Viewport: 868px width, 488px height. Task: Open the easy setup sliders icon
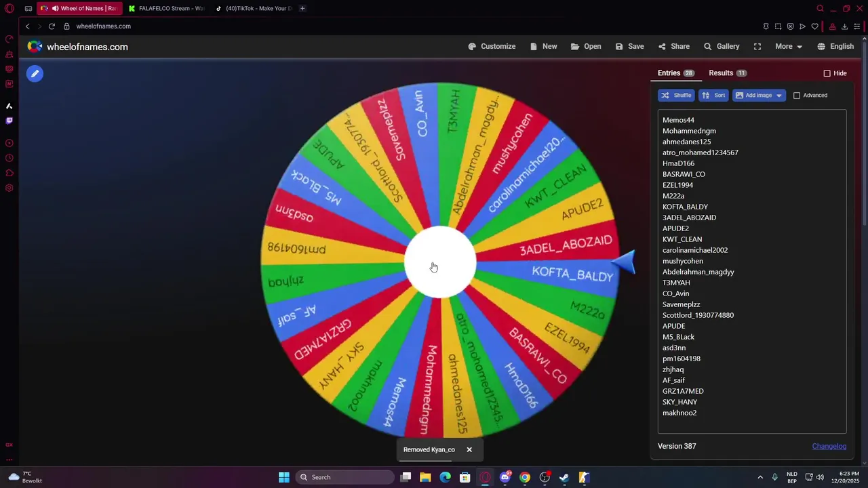[x=857, y=26]
